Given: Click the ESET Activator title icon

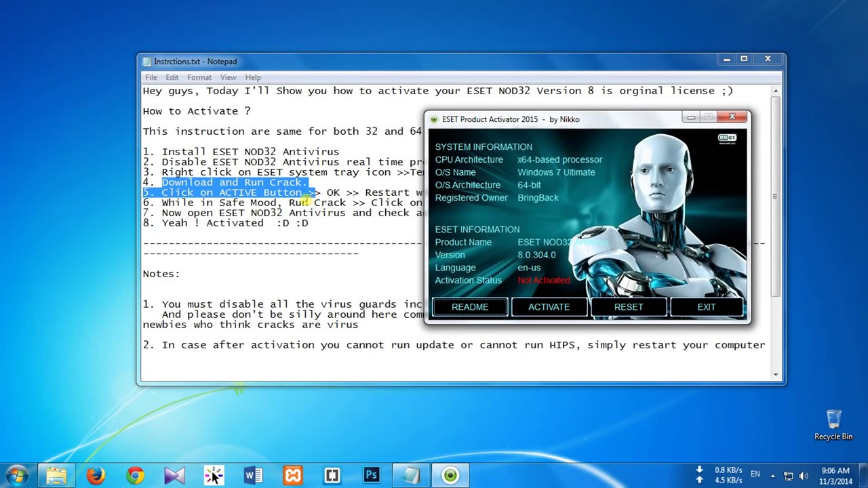Looking at the screenshot, I should coord(434,119).
